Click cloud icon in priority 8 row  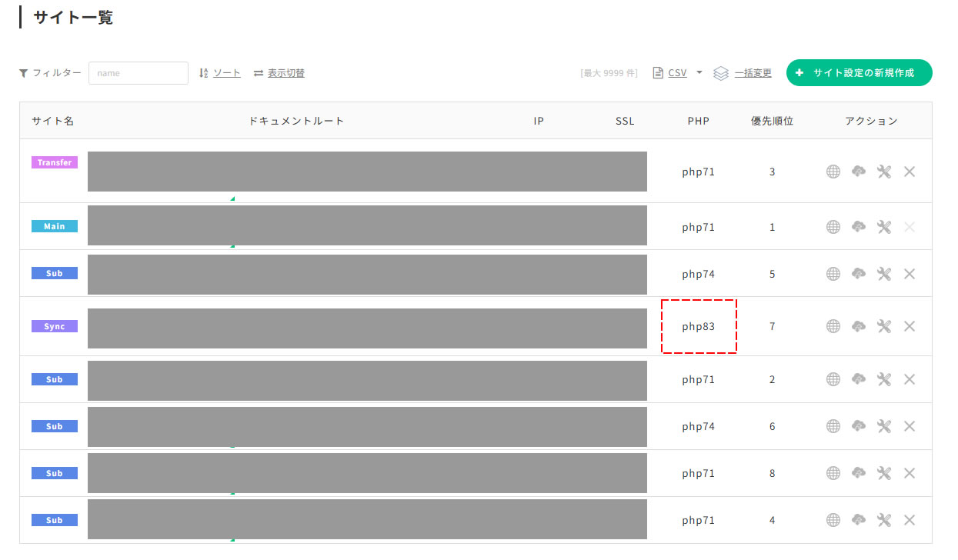point(859,473)
